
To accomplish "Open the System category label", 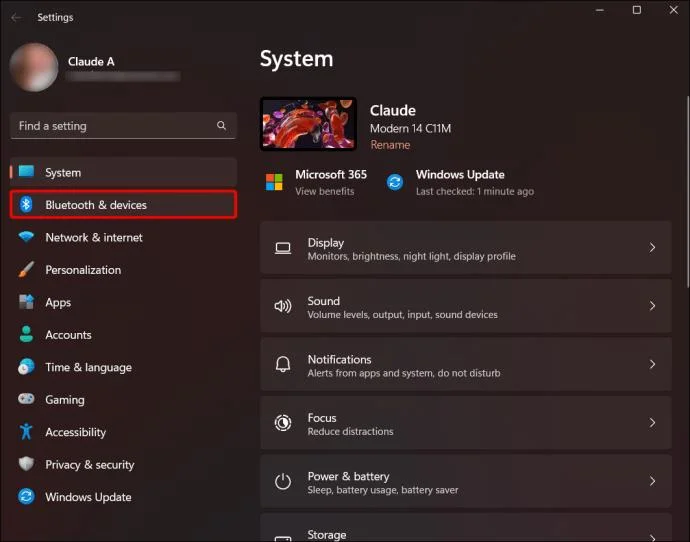I will pos(63,172).
